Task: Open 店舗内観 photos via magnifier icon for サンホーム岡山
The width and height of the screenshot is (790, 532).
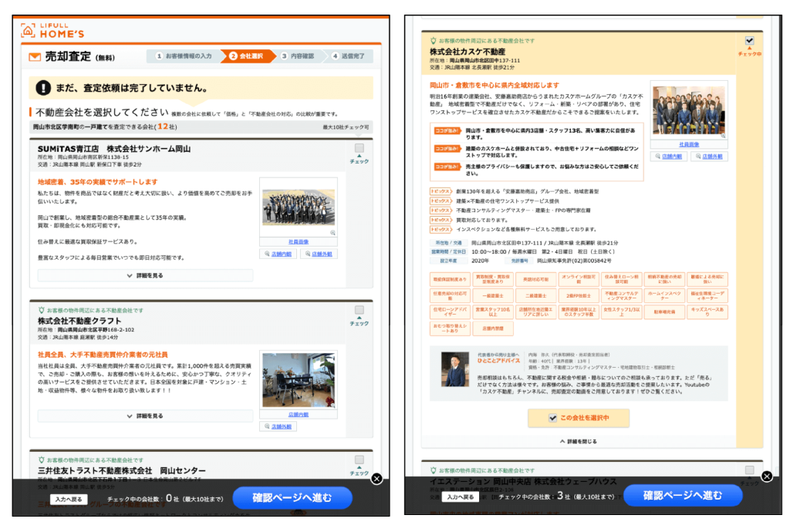Action: tap(267, 254)
